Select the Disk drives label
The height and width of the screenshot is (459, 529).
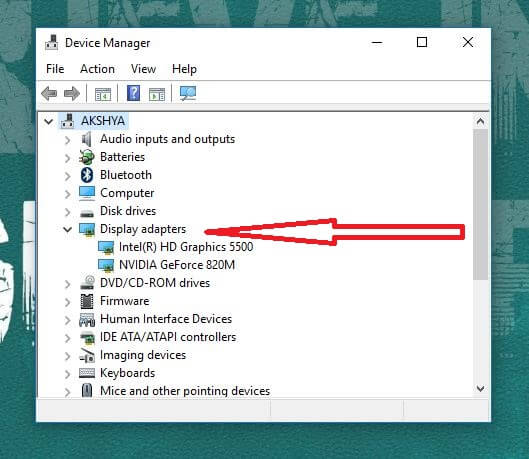tap(128, 211)
